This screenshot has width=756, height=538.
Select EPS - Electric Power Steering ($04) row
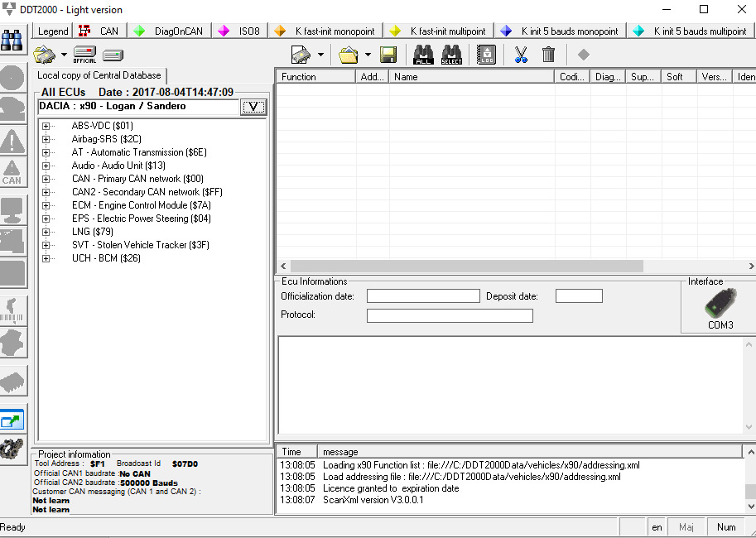[x=142, y=219]
